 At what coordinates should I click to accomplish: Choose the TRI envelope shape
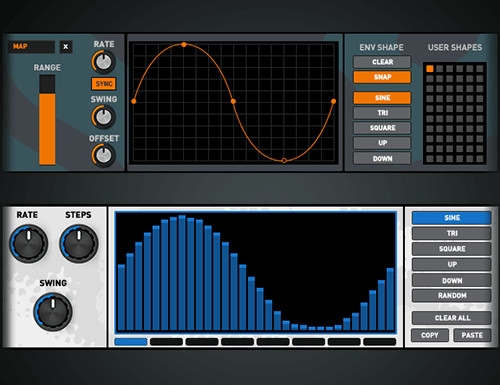382,113
